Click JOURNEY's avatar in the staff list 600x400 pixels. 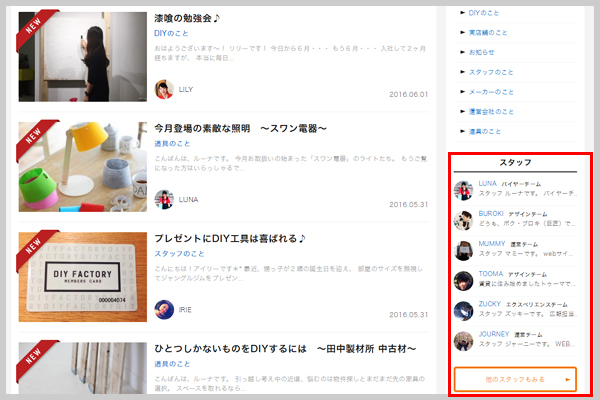[x=463, y=341]
